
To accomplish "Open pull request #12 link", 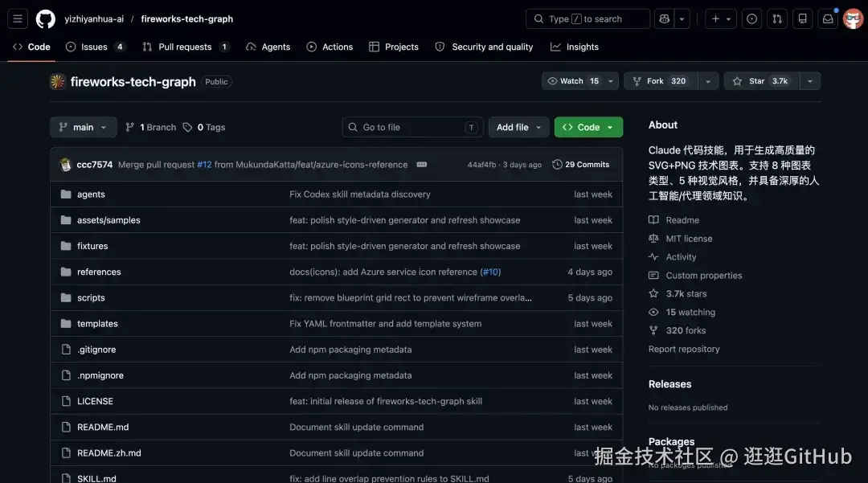I will [204, 164].
